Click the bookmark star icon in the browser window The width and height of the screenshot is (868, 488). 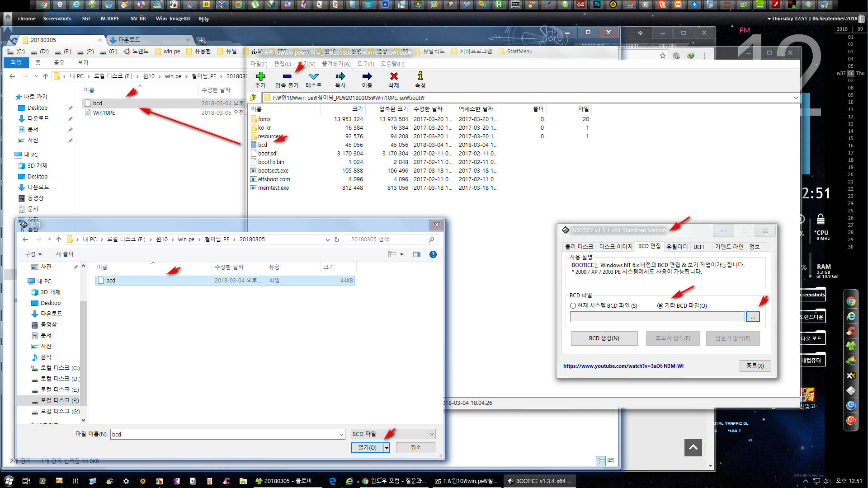[x=663, y=56]
